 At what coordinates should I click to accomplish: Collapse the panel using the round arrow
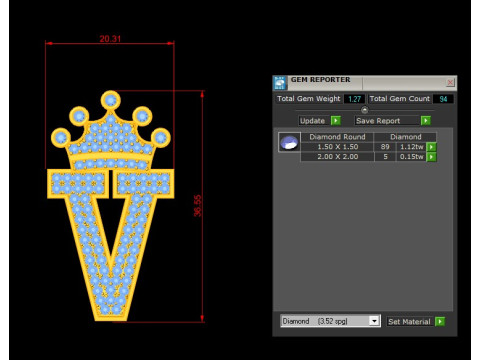pyautogui.click(x=365, y=110)
